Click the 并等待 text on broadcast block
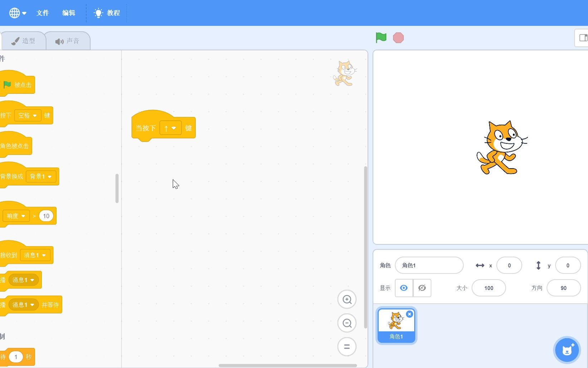The height and width of the screenshot is (368, 588). pos(50,305)
